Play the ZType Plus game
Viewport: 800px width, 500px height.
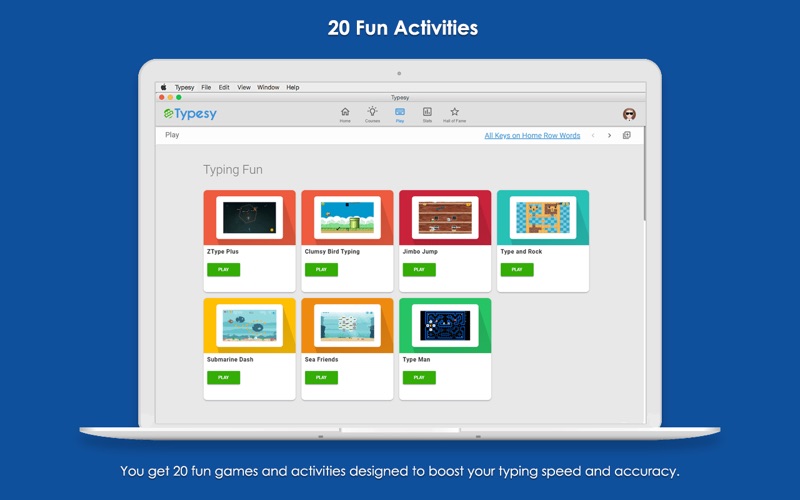[x=223, y=269]
